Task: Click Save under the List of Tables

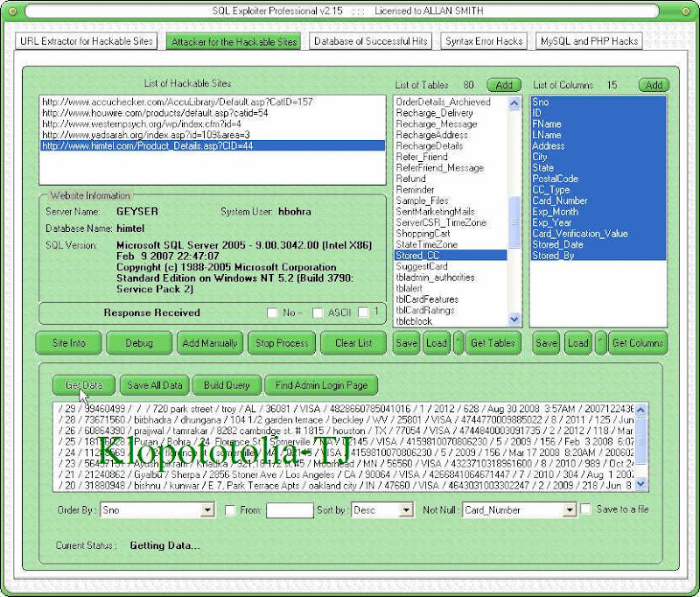Action: point(406,343)
